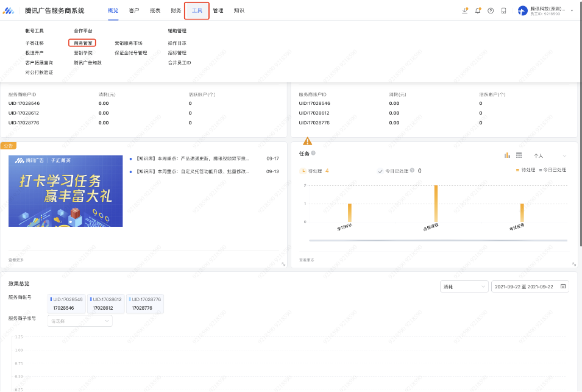Open the notification bell
The image size is (582, 392).
(x=478, y=10)
